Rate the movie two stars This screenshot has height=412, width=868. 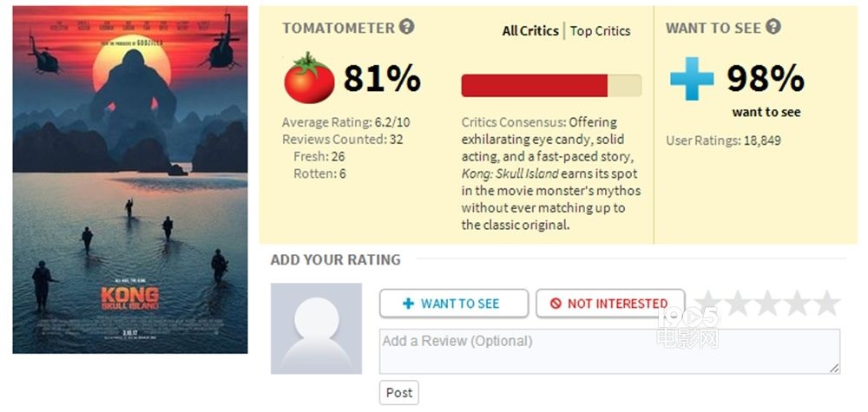point(737,303)
